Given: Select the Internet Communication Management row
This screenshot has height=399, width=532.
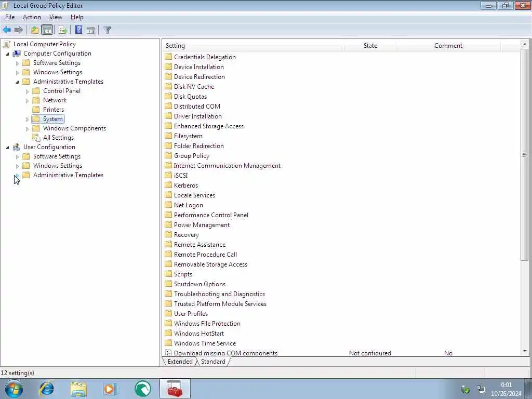Looking at the screenshot, I should (227, 166).
